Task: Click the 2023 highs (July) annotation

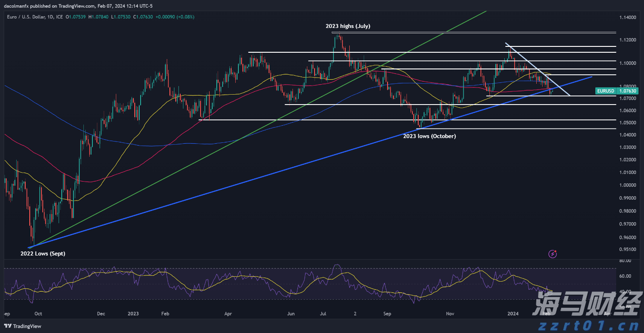Action: pyautogui.click(x=348, y=26)
